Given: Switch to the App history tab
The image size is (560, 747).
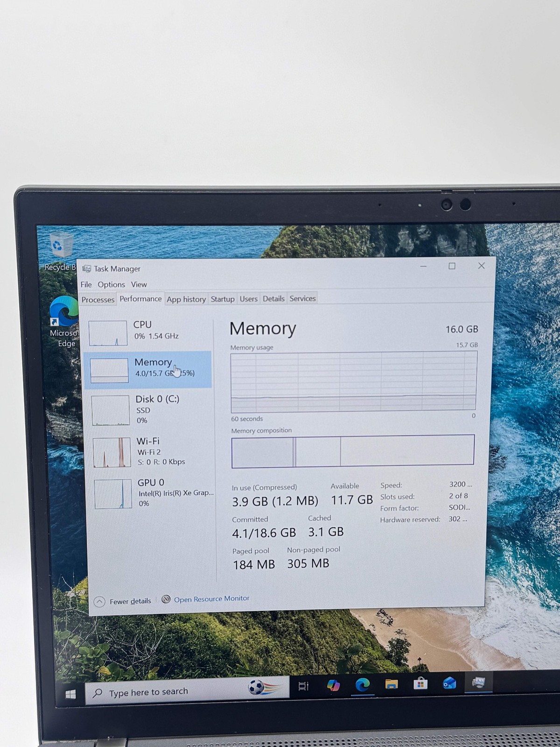Looking at the screenshot, I should click(186, 299).
